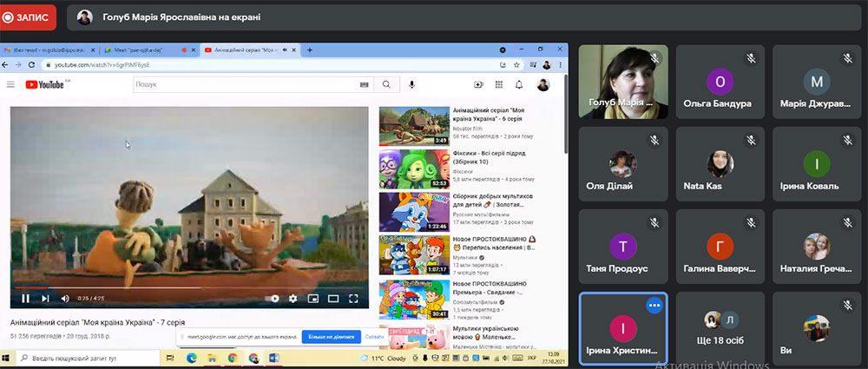Open the ПРОСТОКВАШИНО Премьера - Свидание video
868x369 pixels.
coord(490,287)
